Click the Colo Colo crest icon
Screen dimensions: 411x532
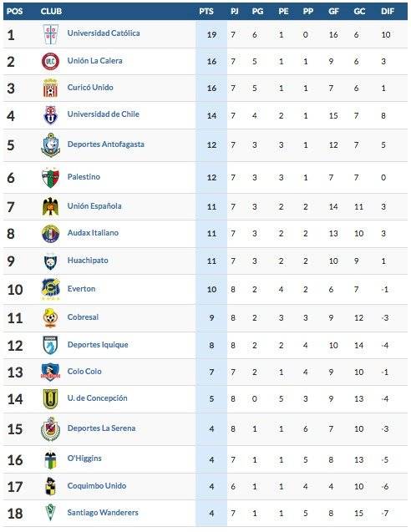(50, 372)
